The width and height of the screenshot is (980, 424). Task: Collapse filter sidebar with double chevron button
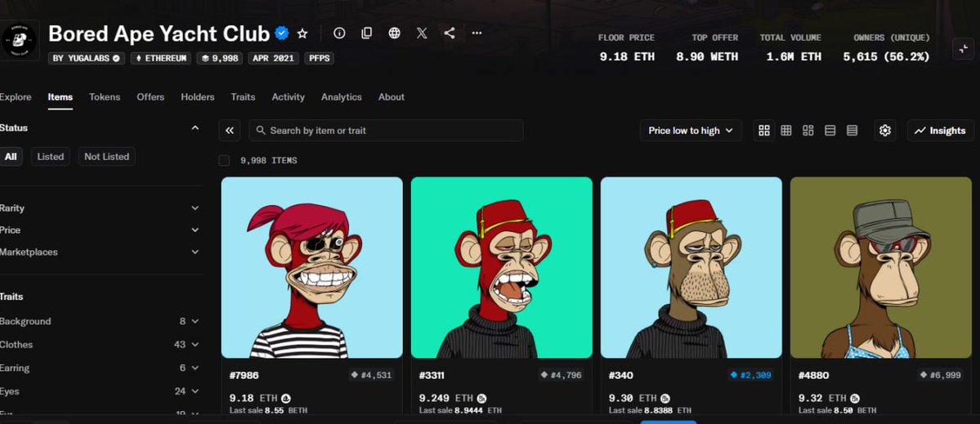point(230,131)
